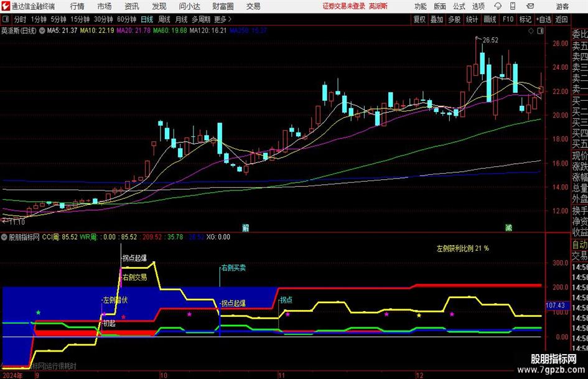
Task: Open the customer service headset icon
Action: [498, 6]
